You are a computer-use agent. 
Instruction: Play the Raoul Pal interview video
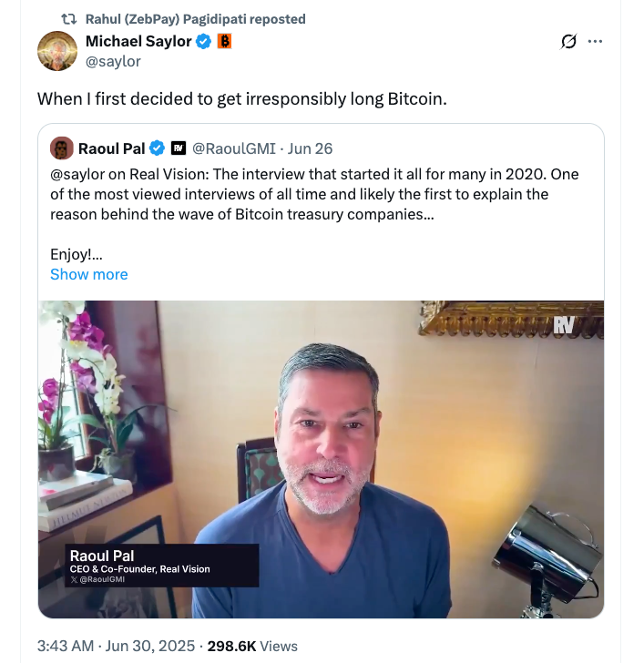[x=321, y=459]
